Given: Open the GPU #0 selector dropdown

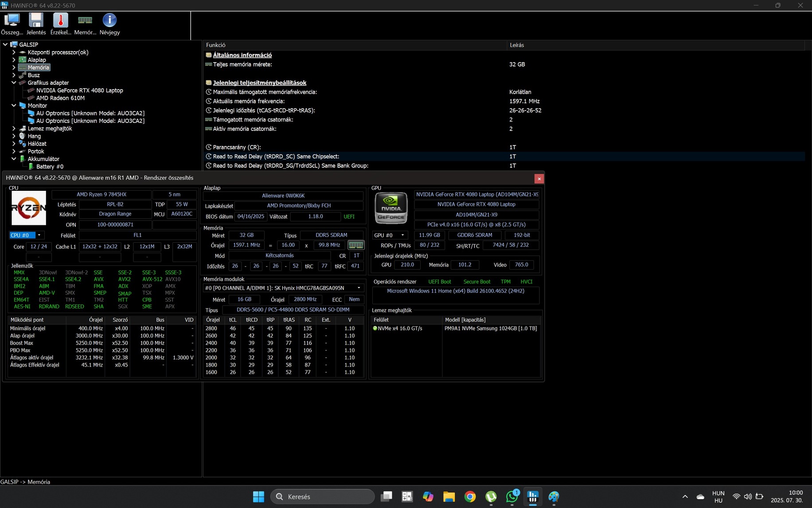Looking at the screenshot, I should 402,235.
